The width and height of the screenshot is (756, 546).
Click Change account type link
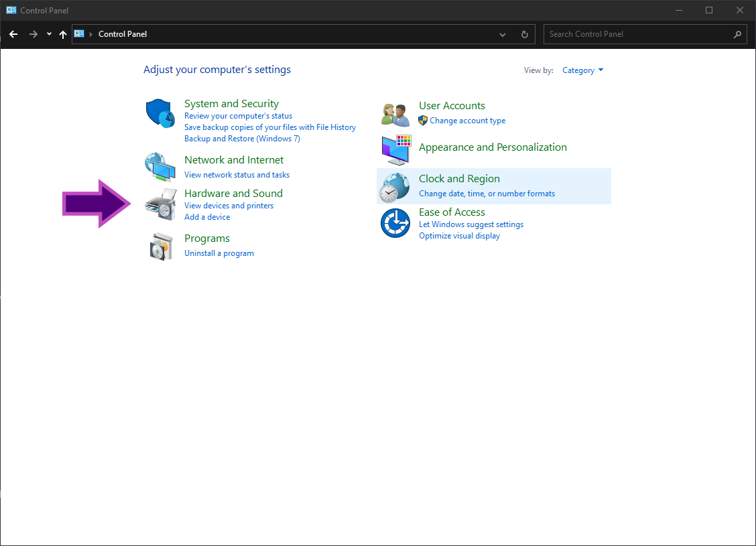point(467,120)
